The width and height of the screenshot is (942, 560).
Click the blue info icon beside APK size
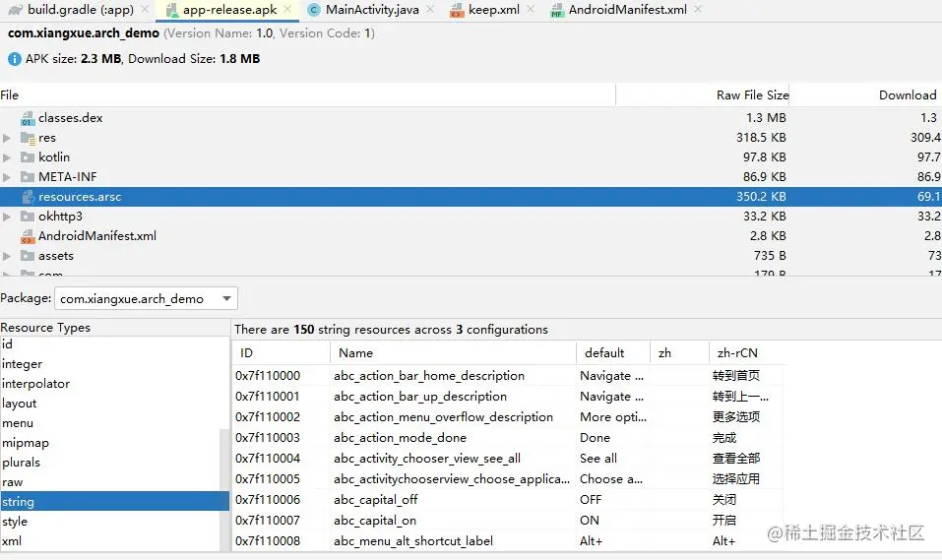tap(15, 59)
